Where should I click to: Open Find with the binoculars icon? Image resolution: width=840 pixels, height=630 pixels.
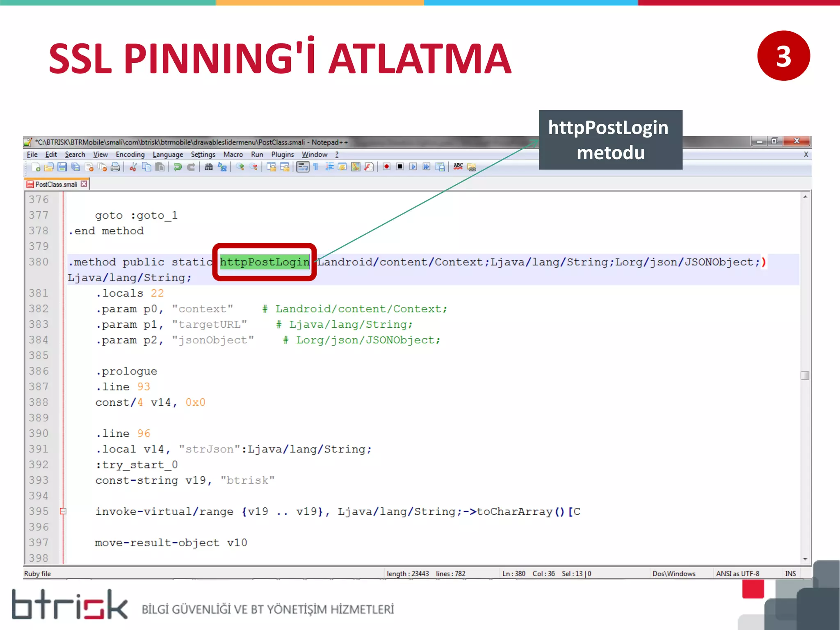point(209,167)
